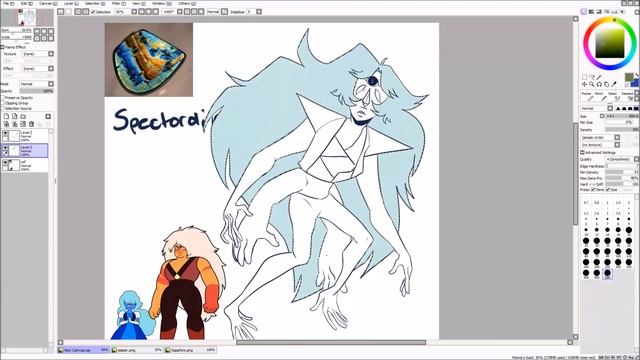This screenshot has height=360, width=640.
Task: Hide the highlighted layer using its eye icon
Action: (x=5, y=148)
